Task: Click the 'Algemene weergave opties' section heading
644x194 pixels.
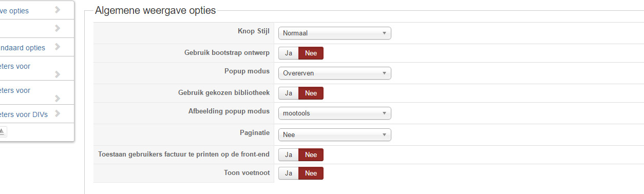Action: pos(156,11)
